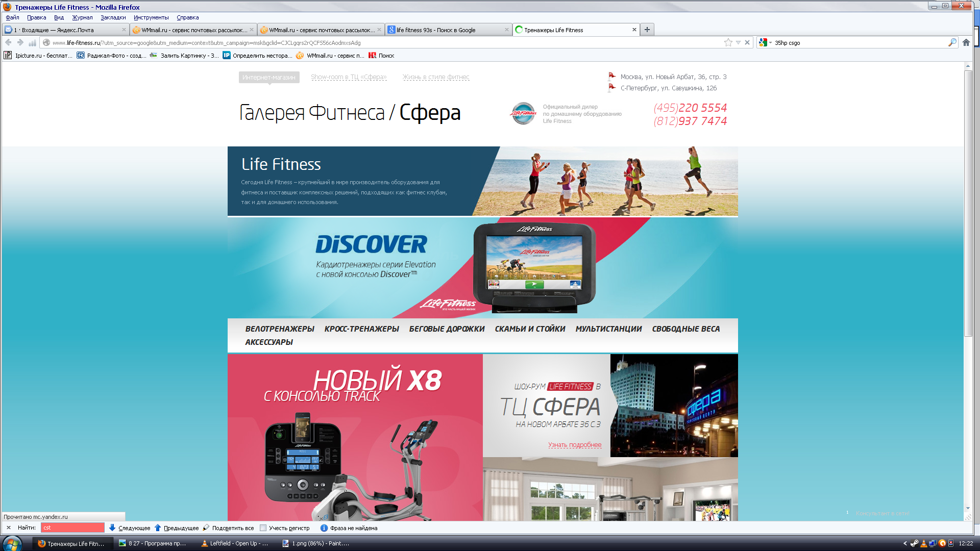Open the search engine dropdown next to the Google icon

coord(770,43)
